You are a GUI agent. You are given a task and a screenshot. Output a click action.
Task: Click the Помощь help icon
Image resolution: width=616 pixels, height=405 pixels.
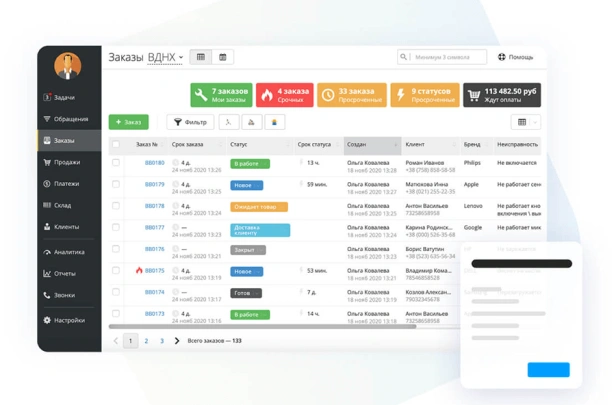[501, 57]
